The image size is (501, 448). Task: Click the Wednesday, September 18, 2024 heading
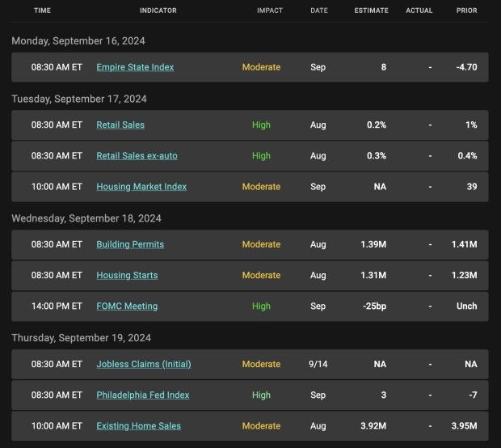86,218
